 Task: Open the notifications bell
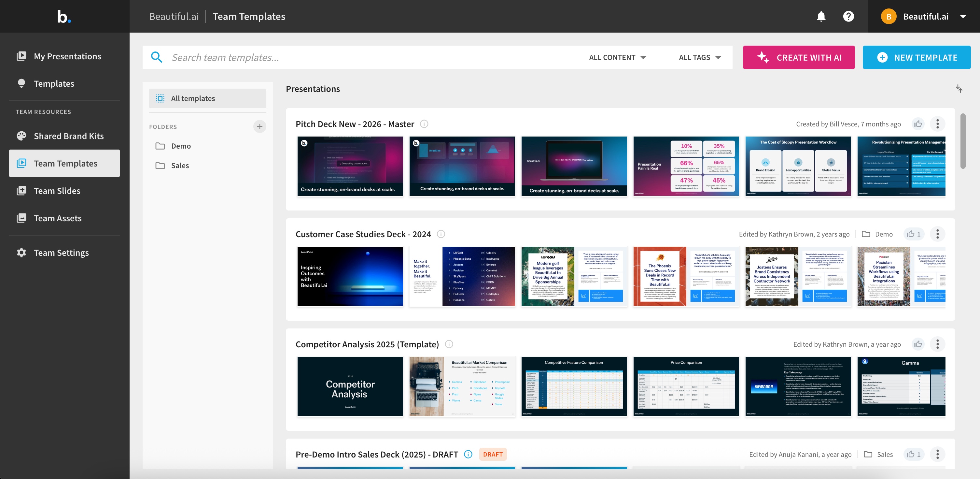(821, 16)
